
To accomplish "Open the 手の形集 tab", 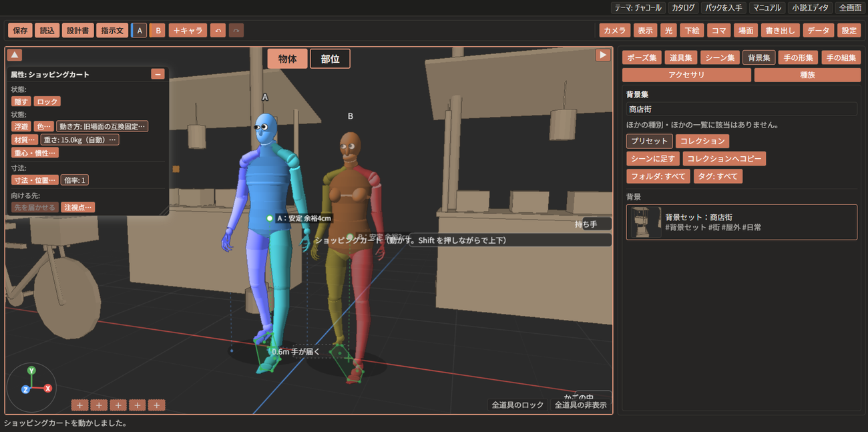I will [x=798, y=57].
